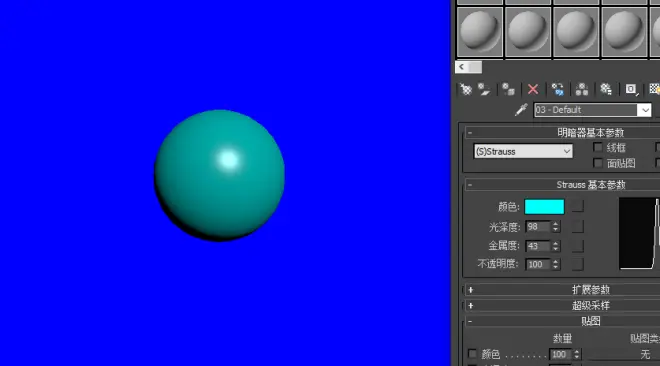Click the Put to Library icon

(606, 89)
